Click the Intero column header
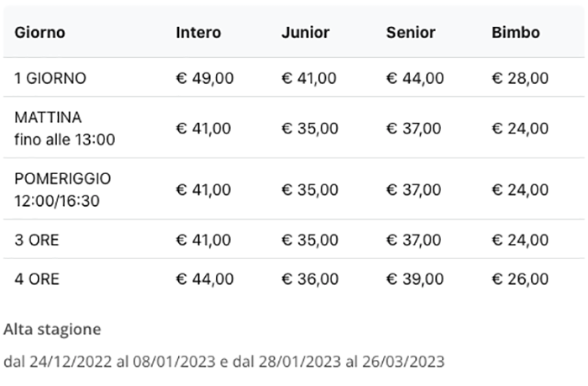Viewport: 588px width, 386px height. pyautogui.click(x=198, y=33)
